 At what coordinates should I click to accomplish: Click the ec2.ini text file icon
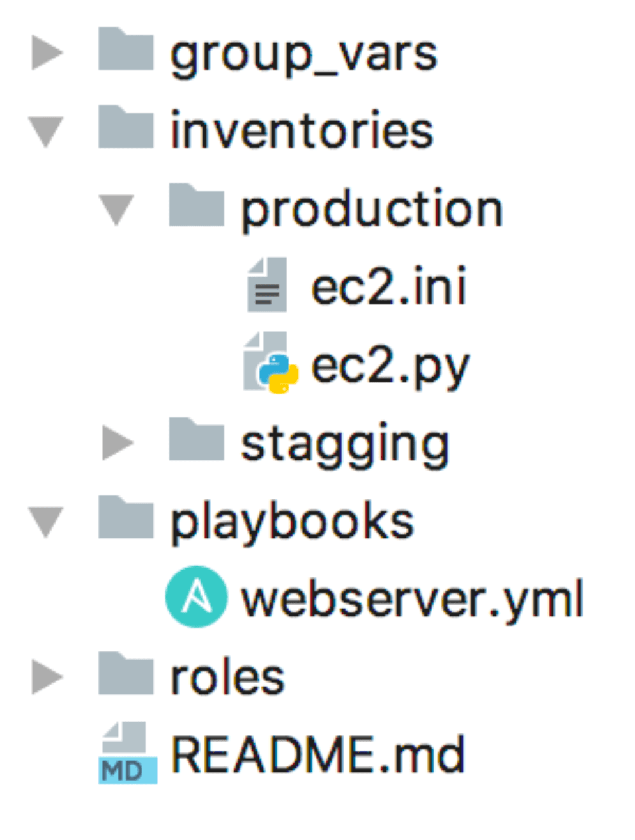[x=267, y=284]
